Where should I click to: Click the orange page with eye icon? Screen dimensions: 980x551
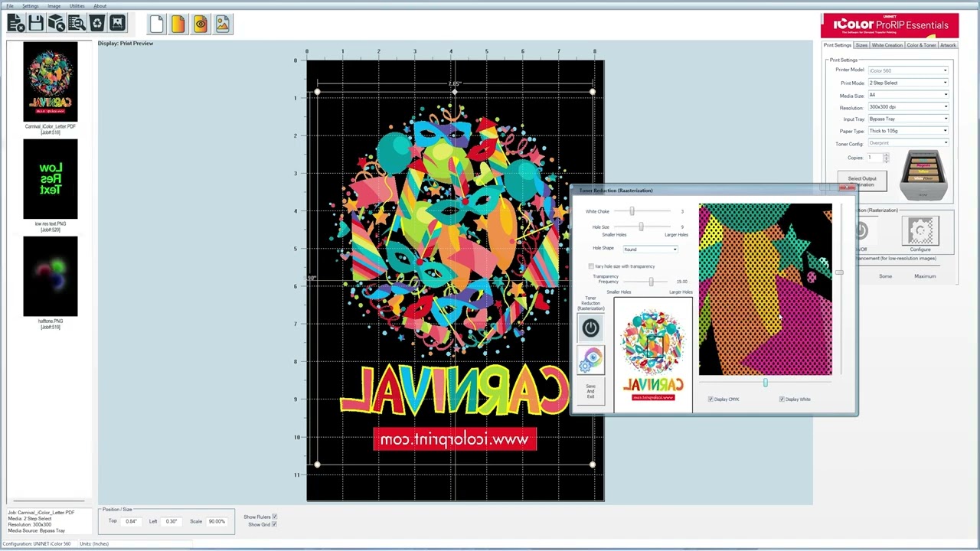[201, 24]
